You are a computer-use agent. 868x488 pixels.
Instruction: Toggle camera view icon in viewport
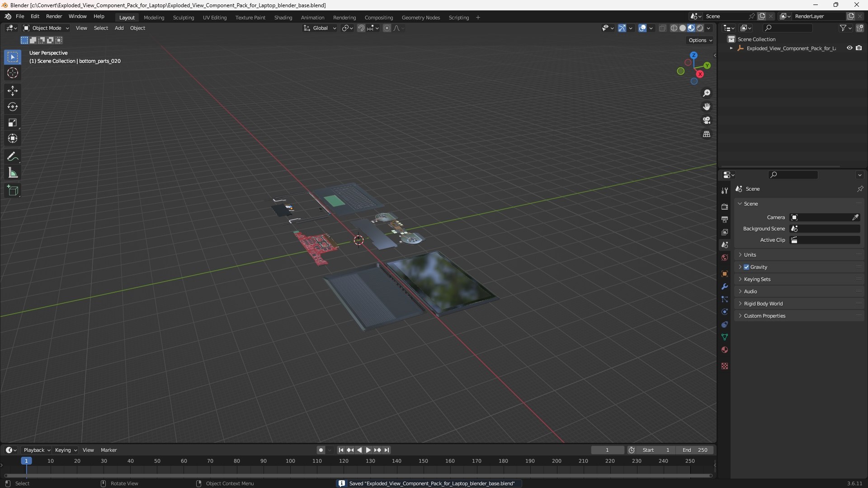pos(707,120)
